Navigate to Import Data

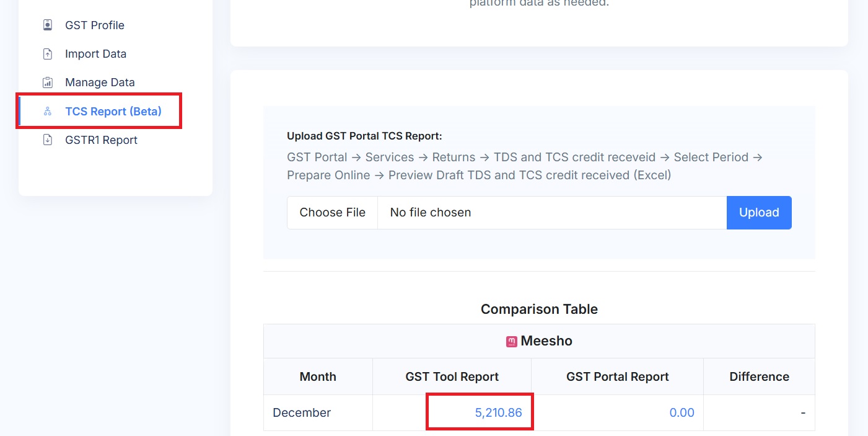click(96, 53)
